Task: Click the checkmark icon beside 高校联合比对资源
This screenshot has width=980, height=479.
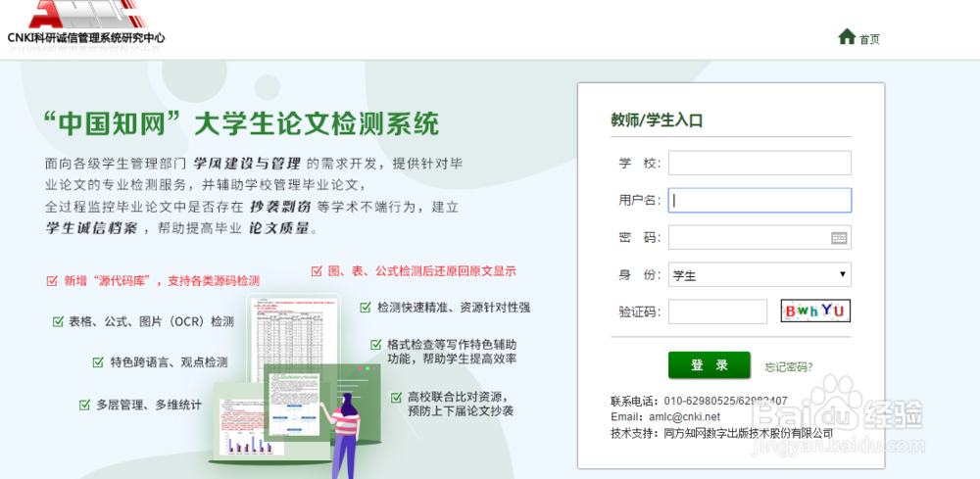Action: pos(396,397)
